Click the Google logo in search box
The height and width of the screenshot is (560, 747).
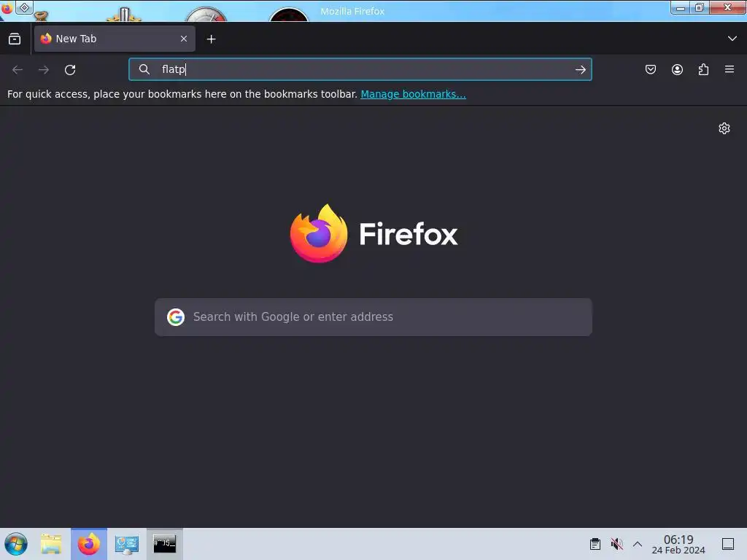coord(176,317)
